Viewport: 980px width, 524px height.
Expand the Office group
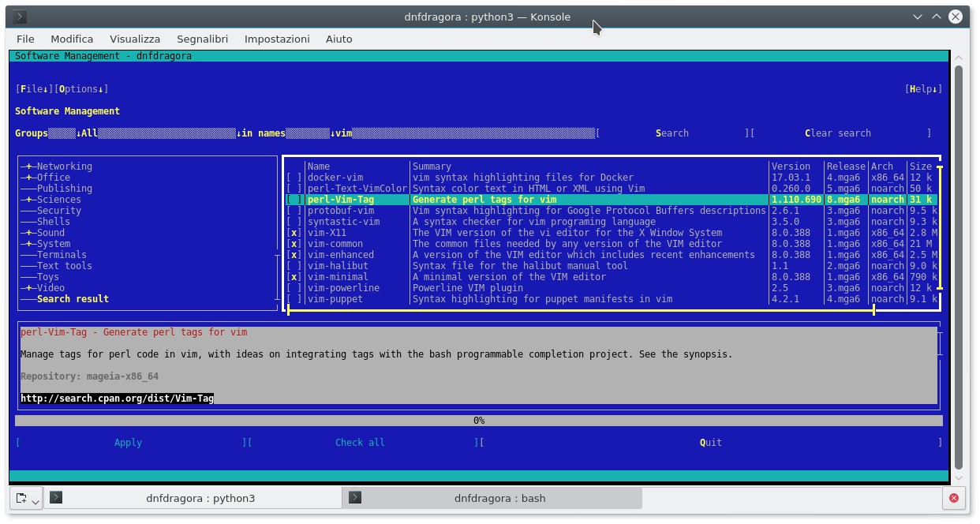point(29,178)
